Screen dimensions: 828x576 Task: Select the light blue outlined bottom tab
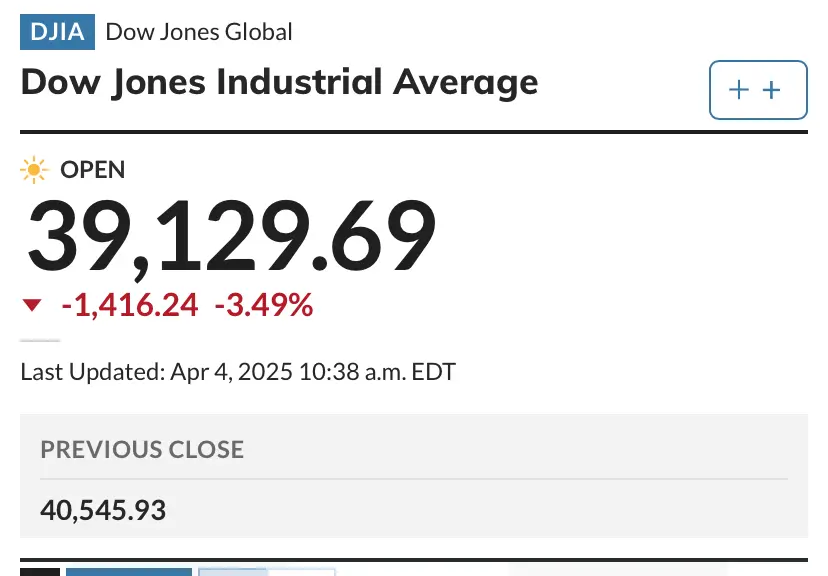[266, 571]
